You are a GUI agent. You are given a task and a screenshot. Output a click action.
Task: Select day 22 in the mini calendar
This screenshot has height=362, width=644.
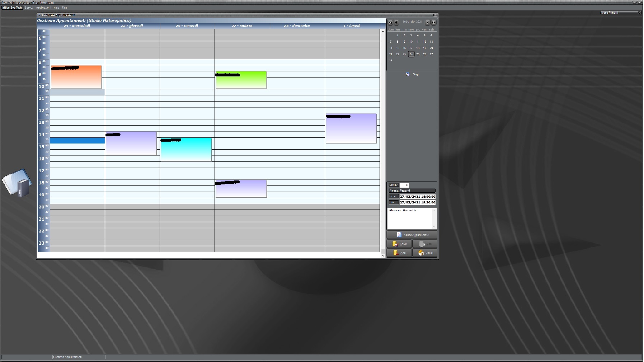(398, 54)
